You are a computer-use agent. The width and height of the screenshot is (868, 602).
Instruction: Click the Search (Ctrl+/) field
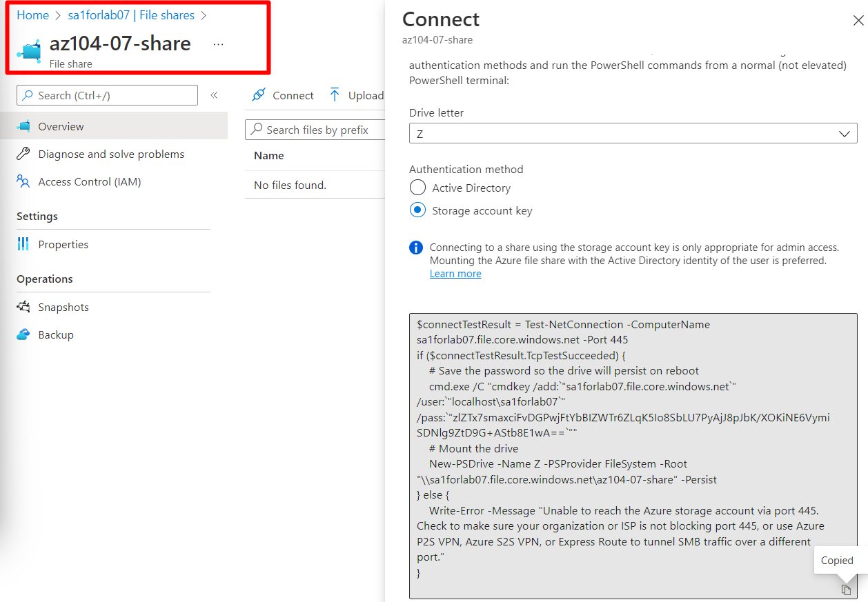107,95
